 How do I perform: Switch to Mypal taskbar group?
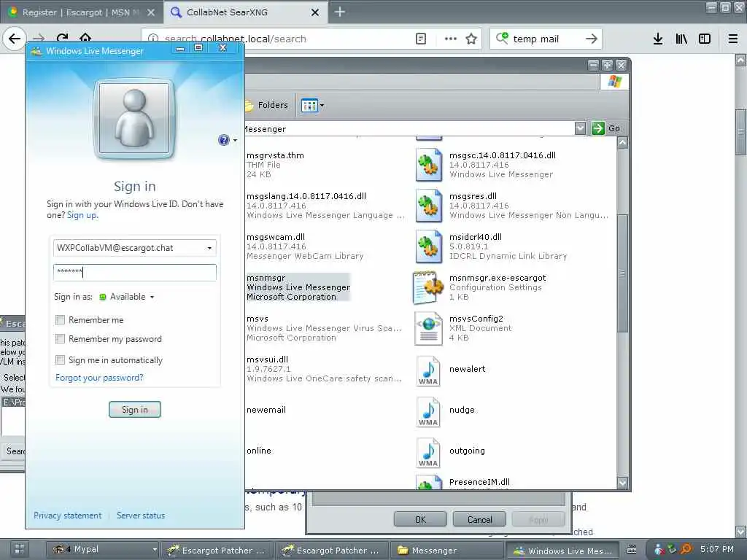tap(103, 550)
